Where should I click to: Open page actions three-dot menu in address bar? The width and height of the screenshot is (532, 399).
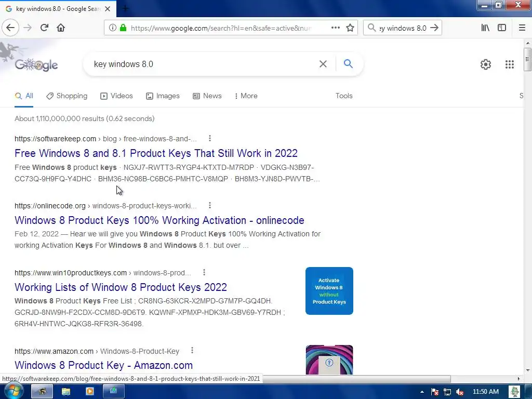(x=335, y=28)
